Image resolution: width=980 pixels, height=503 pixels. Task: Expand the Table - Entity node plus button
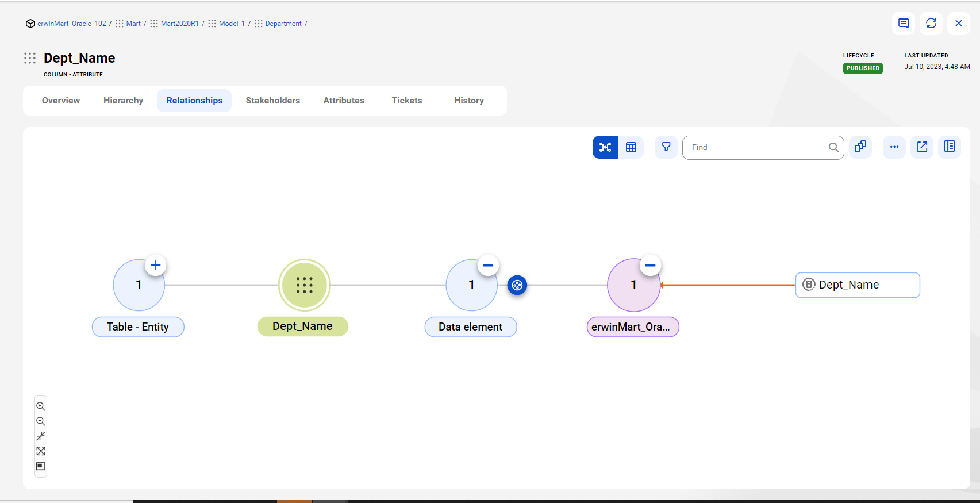tap(156, 265)
